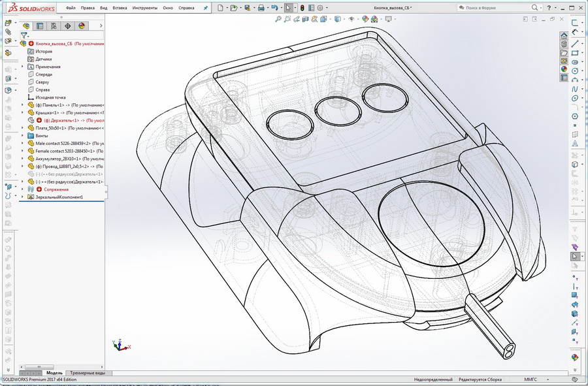Image resolution: width=588 pixels, height=386 pixels.
Task: Click the Section View icon
Action: (305, 20)
